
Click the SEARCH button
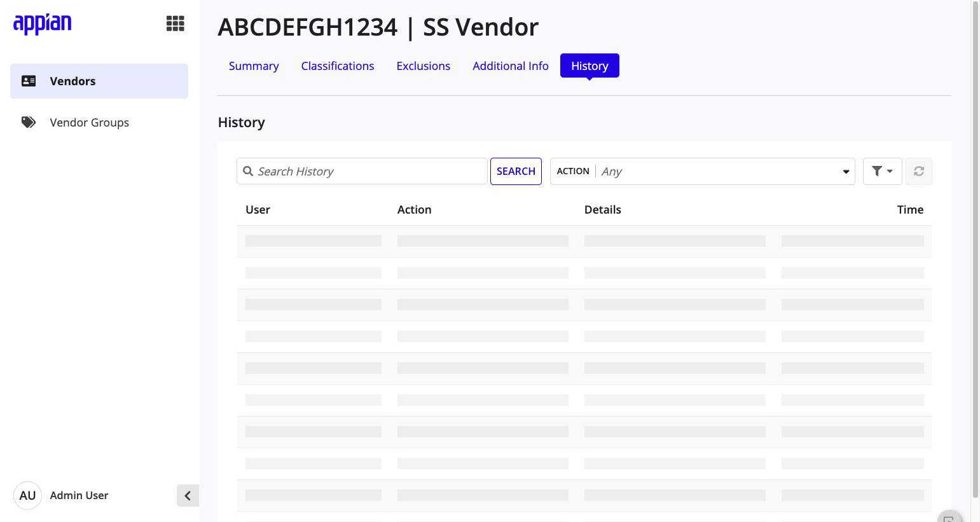pos(516,171)
